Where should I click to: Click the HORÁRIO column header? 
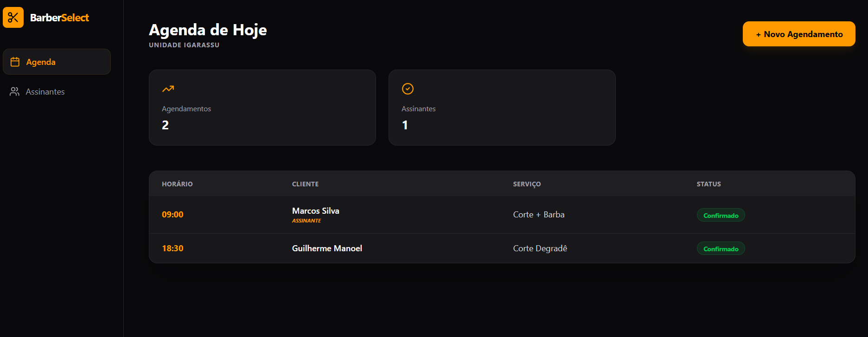tap(177, 184)
